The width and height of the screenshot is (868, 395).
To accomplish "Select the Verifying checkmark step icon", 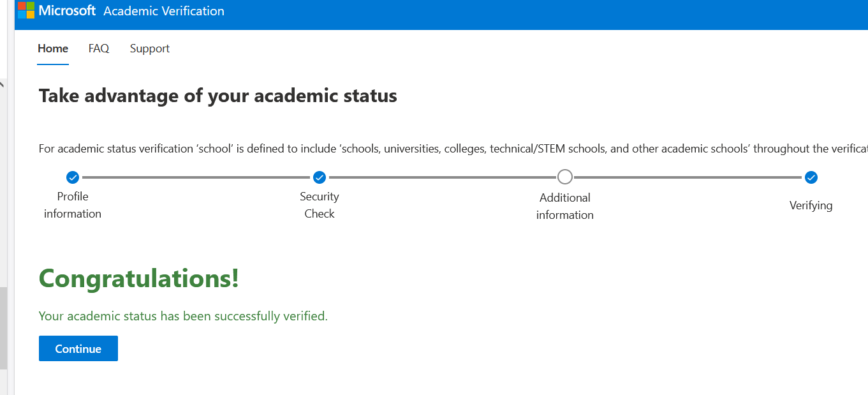I will point(811,177).
